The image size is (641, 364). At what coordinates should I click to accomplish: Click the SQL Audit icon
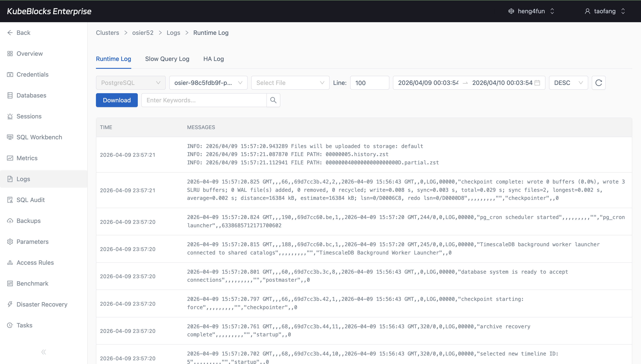pos(10,200)
